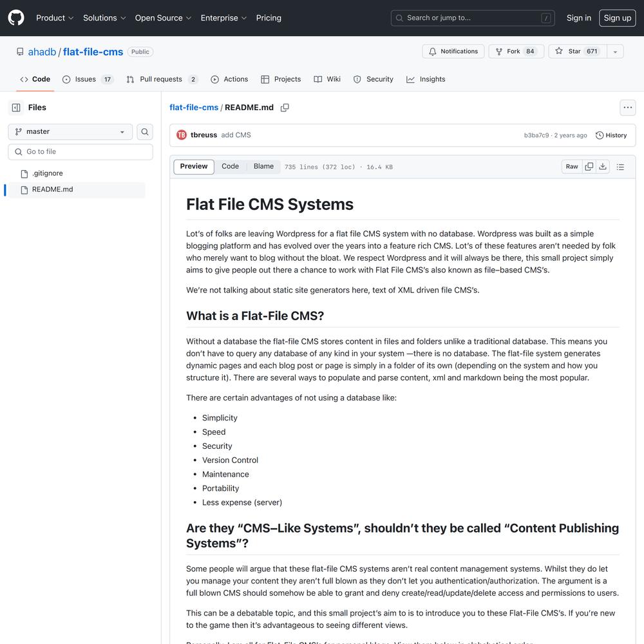The image size is (644, 644).
Task: Select README.md in the file tree
Action: point(77,190)
